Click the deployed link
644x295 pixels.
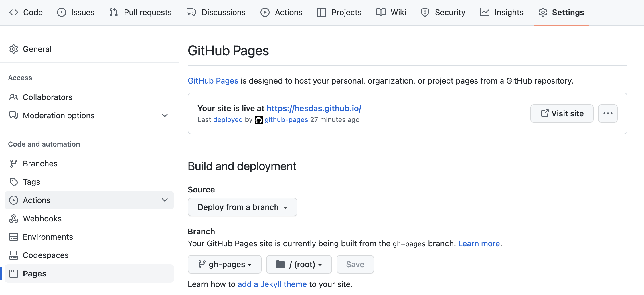(228, 120)
